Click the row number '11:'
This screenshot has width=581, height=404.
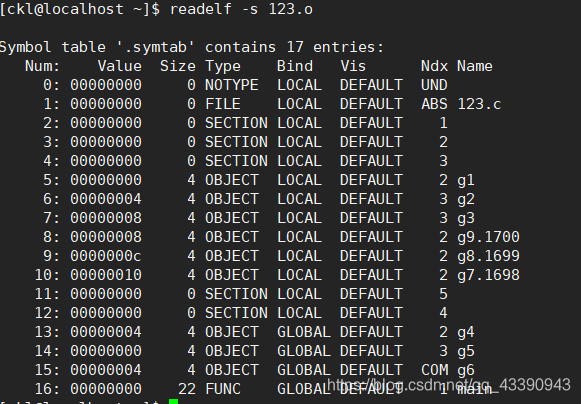[x=47, y=294]
